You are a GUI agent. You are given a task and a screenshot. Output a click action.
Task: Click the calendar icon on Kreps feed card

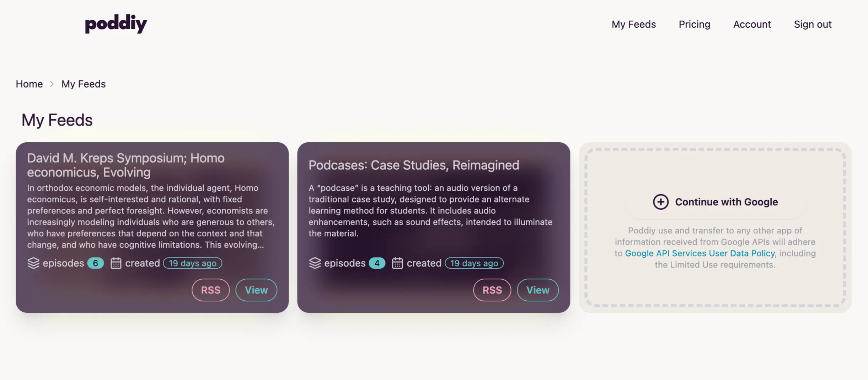pyautogui.click(x=117, y=263)
